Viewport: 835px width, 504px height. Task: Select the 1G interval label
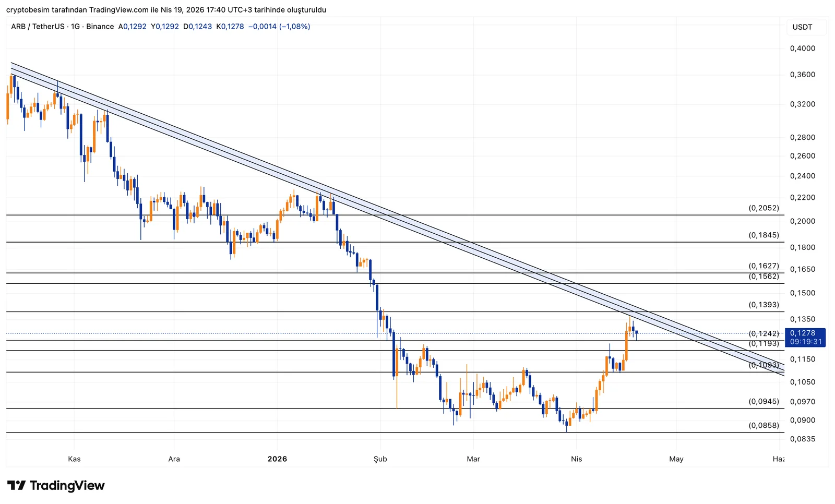click(x=75, y=27)
